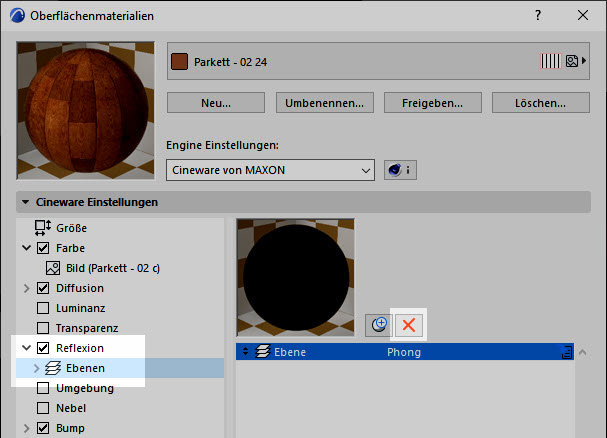The image size is (607, 438).
Task: Click the Freigeben... button
Action: 432,103
